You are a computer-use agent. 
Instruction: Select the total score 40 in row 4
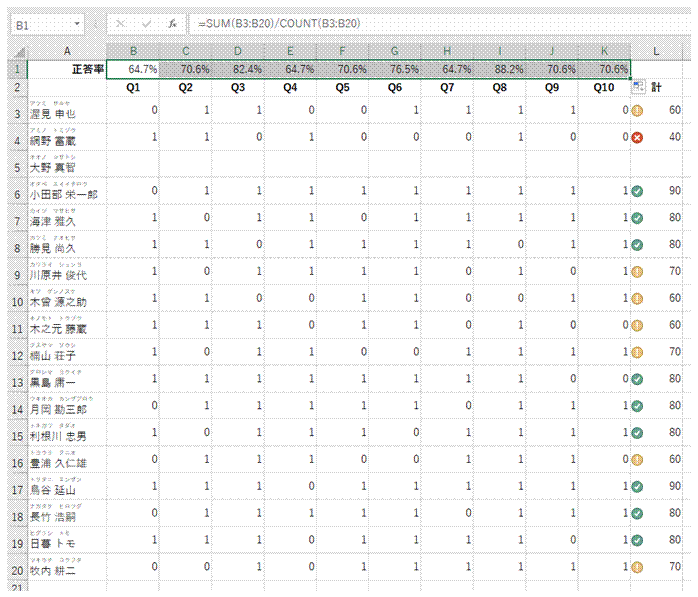[x=656, y=137]
